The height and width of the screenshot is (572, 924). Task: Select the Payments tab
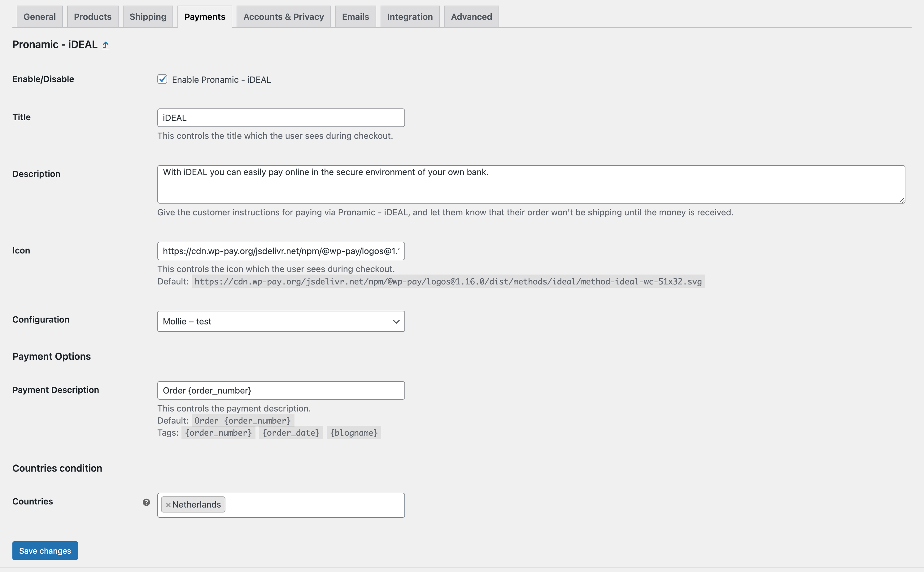205,16
